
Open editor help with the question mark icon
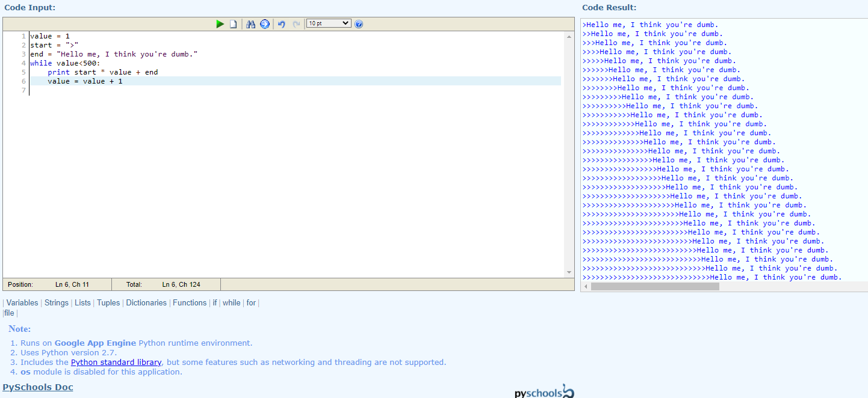(359, 24)
